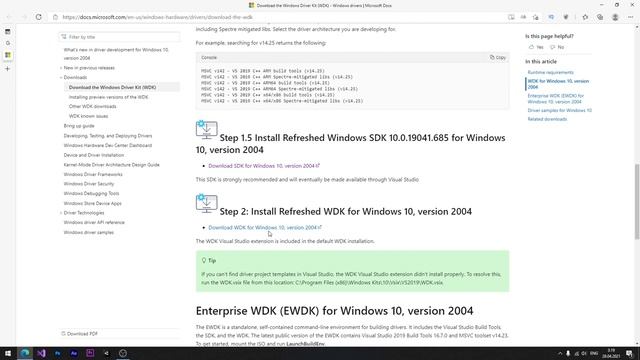Open Windows driver samples item
The height and width of the screenshot is (360, 640).
[89, 232]
